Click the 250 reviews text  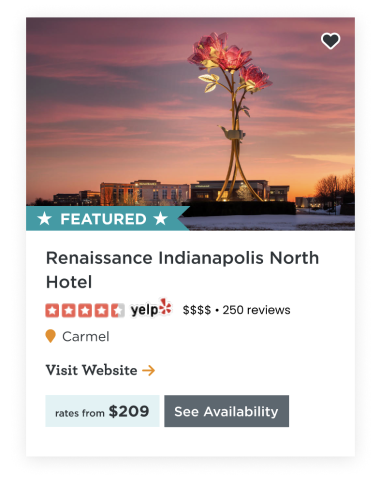pos(256,310)
